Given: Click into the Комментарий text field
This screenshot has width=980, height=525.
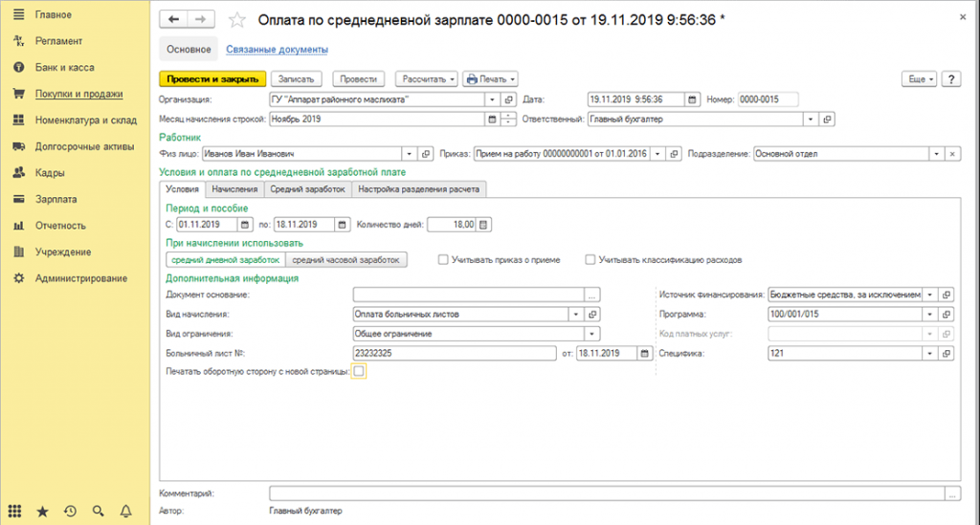Looking at the screenshot, I should [606, 493].
